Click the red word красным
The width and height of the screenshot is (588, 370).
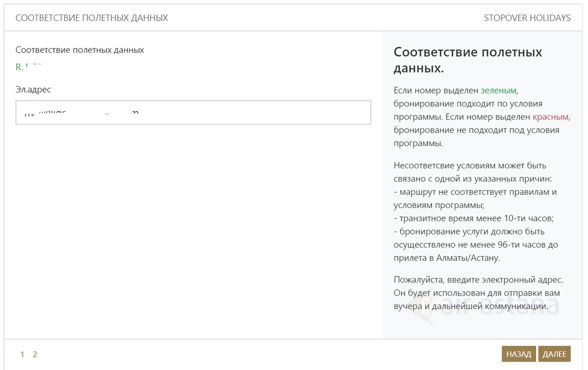point(550,117)
